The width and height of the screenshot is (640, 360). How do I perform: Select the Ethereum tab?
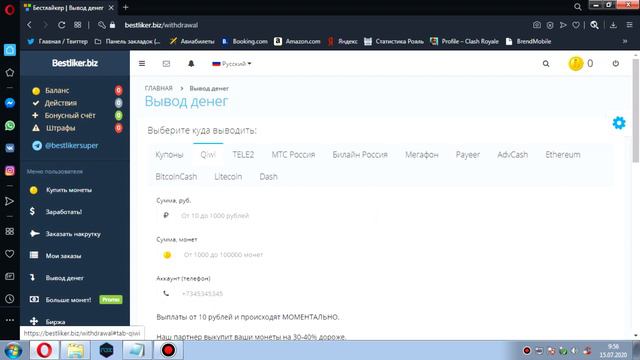pyautogui.click(x=562, y=155)
